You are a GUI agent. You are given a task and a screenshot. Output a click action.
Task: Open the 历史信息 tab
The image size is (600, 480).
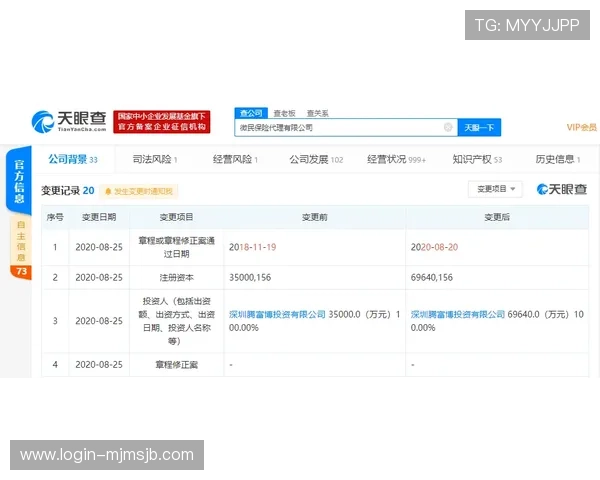pyautogui.click(x=558, y=159)
